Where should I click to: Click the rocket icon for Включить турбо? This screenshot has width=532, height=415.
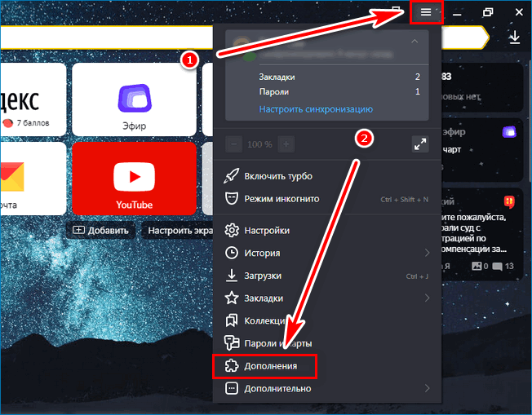tap(232, 176)
